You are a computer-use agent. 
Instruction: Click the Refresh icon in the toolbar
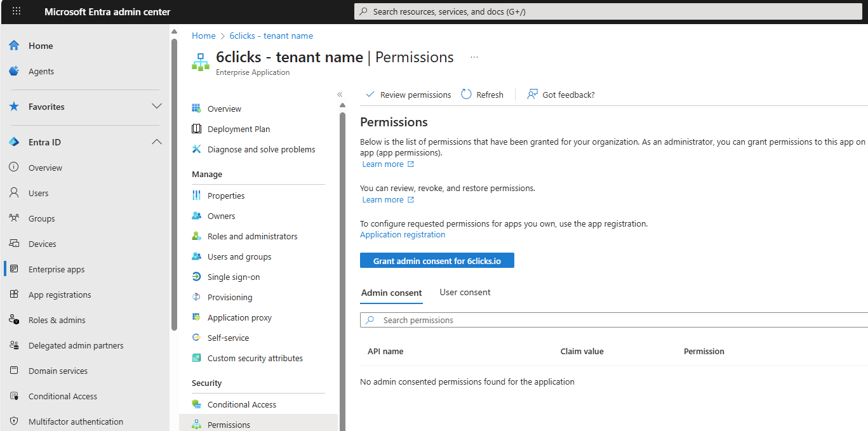pos(467,95)
